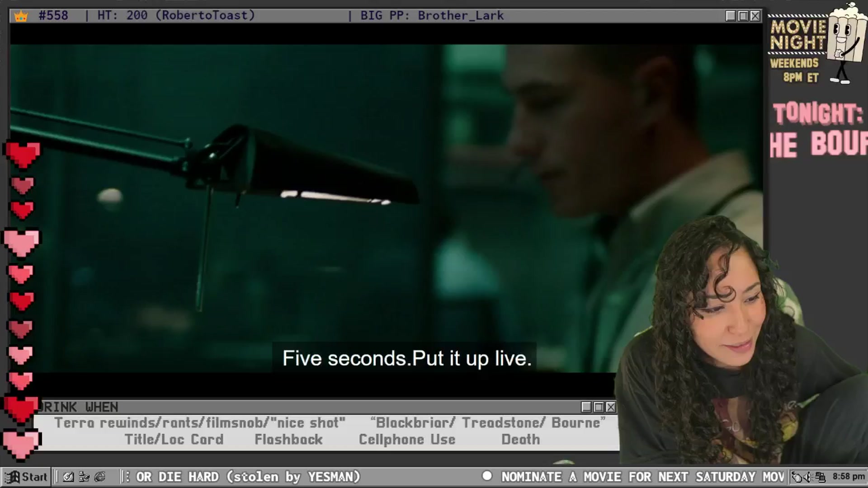Screen dimensions: 868x488
Task: Click the "Flashback" rule
Action: coord(289,439)
